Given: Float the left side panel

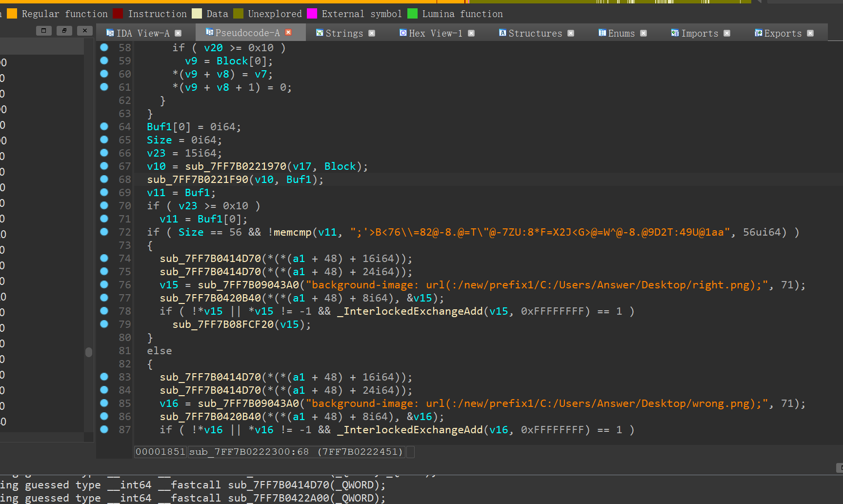Looking at the screenshot, I should tap(64, 31).
